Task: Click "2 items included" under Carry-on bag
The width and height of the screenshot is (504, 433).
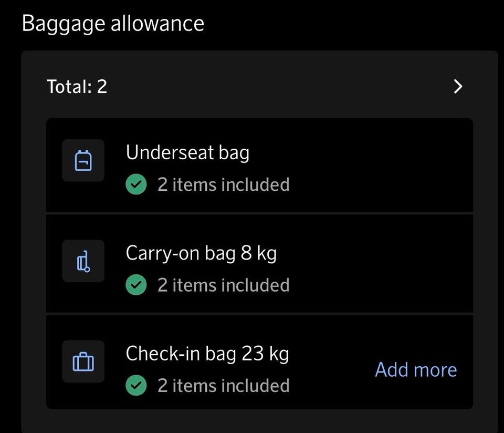Action: point(223,285)
